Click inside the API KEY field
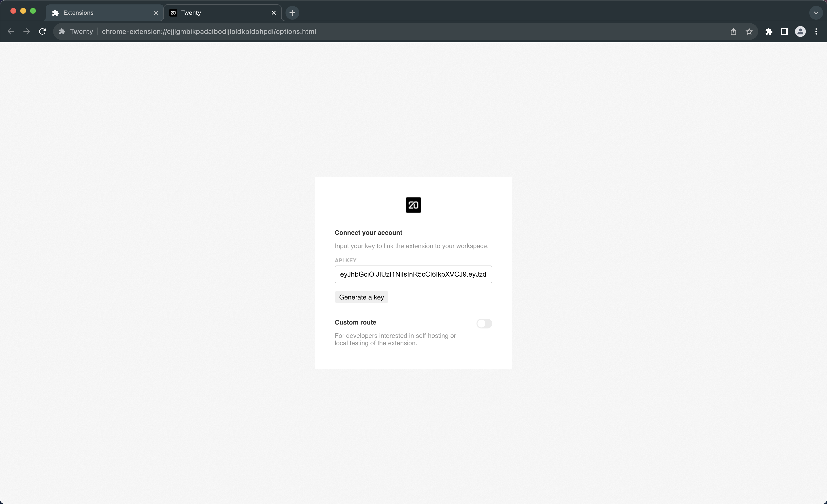Viewport: 827px width, 504px height. [413, 274]
